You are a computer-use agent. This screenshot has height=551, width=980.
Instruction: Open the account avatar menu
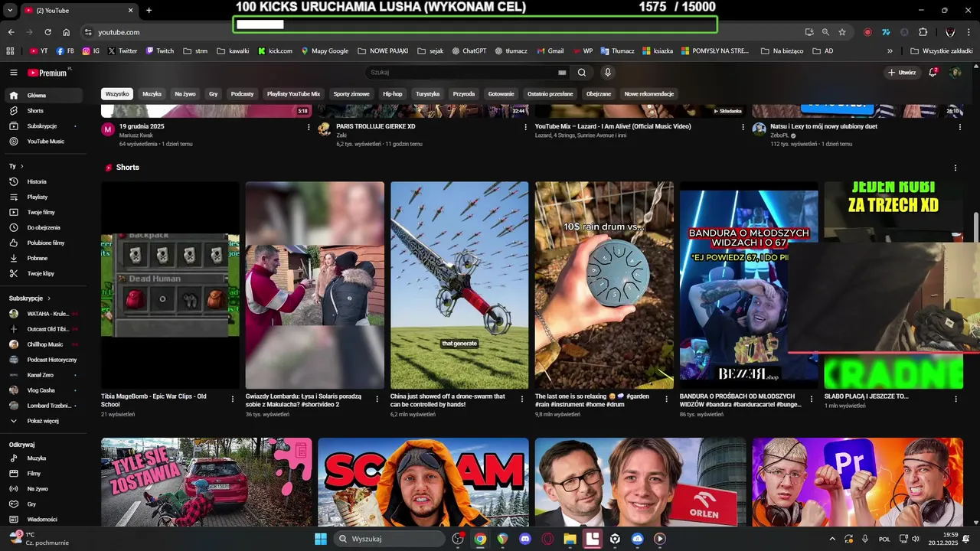955,72
